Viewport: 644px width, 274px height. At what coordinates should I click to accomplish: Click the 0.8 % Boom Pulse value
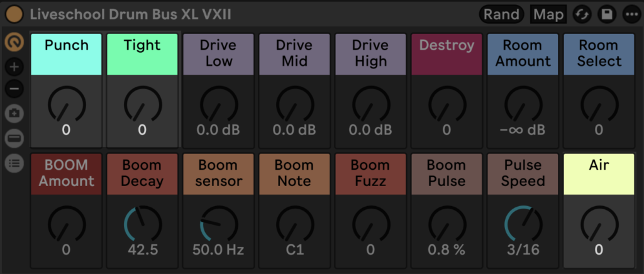tap(447, 249)
